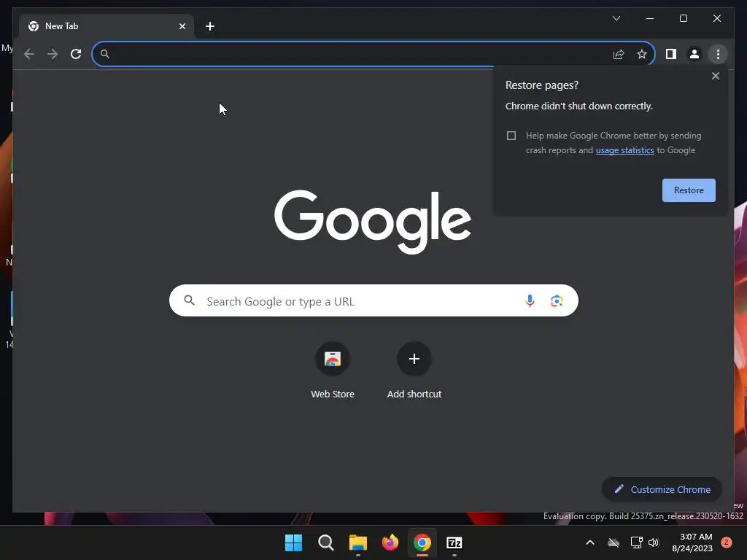Open the usage statistics link
This screenshot has width=747, height=560.
click(624, 150)
